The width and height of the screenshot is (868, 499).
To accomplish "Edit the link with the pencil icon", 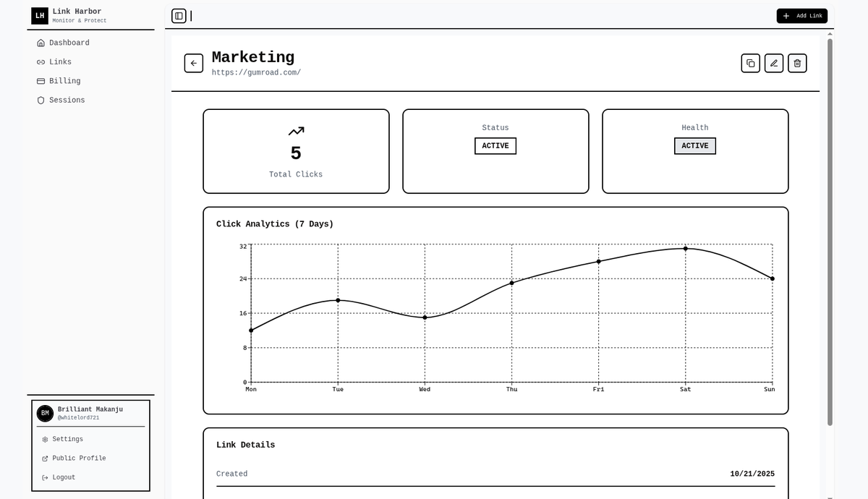I will click(x=774, y=63).
